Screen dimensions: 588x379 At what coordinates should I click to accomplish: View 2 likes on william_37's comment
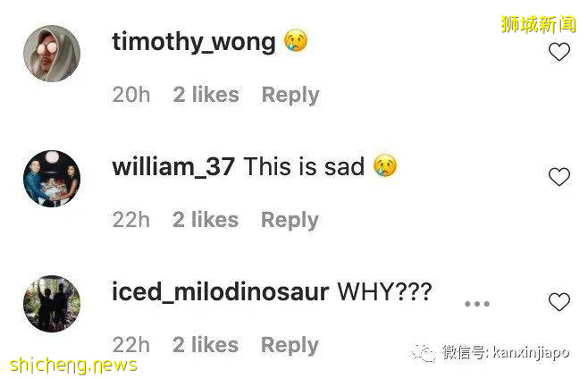tap(206, 220)
